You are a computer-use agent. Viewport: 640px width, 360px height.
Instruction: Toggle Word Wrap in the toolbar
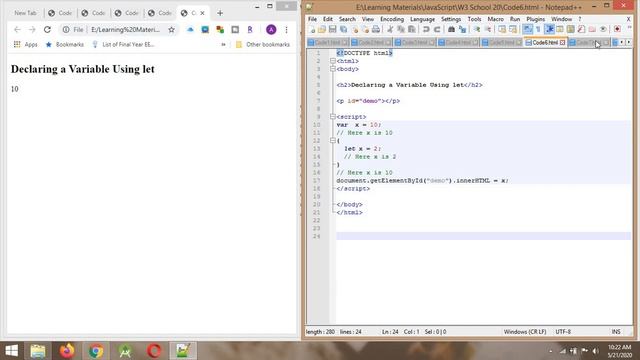coord(527,29)
